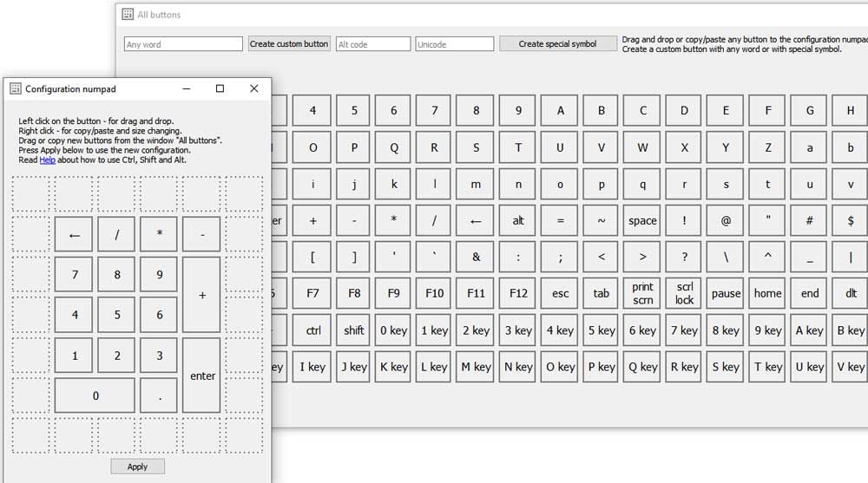Click the space button in All buttons
The image size is (868, 483).
click(642, 221)
